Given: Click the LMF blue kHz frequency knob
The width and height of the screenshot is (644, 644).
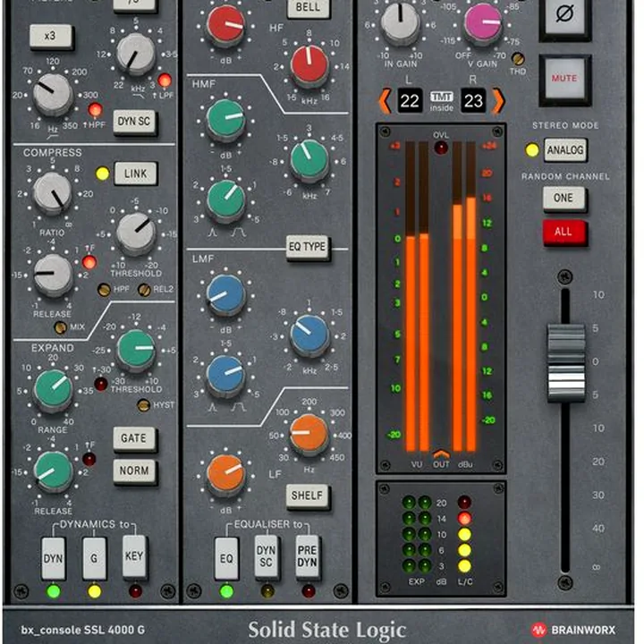Looking at the screenshot, I should point(309,335).
